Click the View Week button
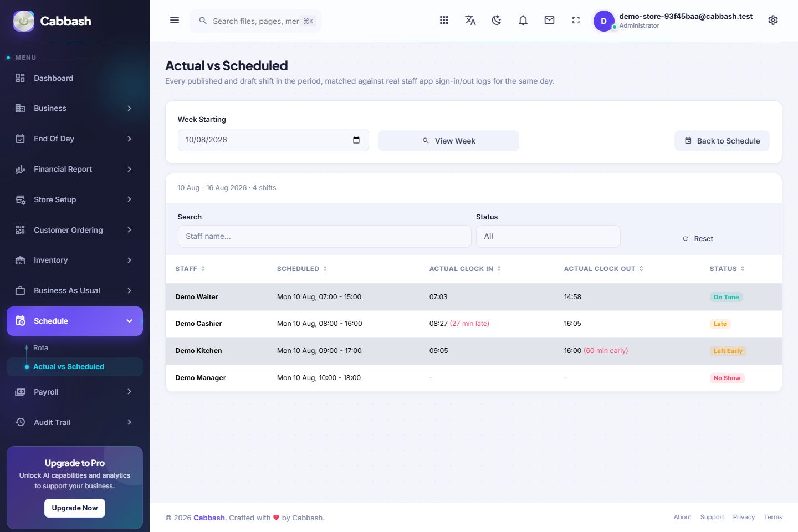Viewport: 798px width, 532px height. click(448, 141)
